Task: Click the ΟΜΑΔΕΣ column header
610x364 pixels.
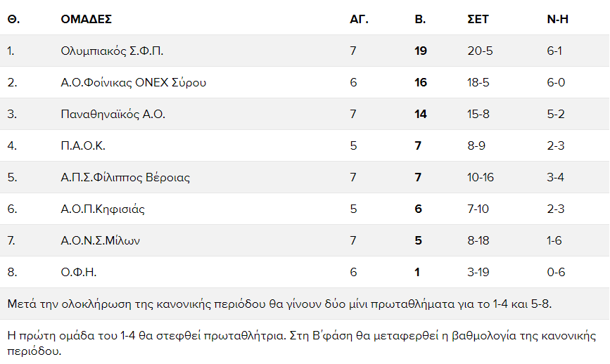Action: pyautogui.click(x=87, y=19)
